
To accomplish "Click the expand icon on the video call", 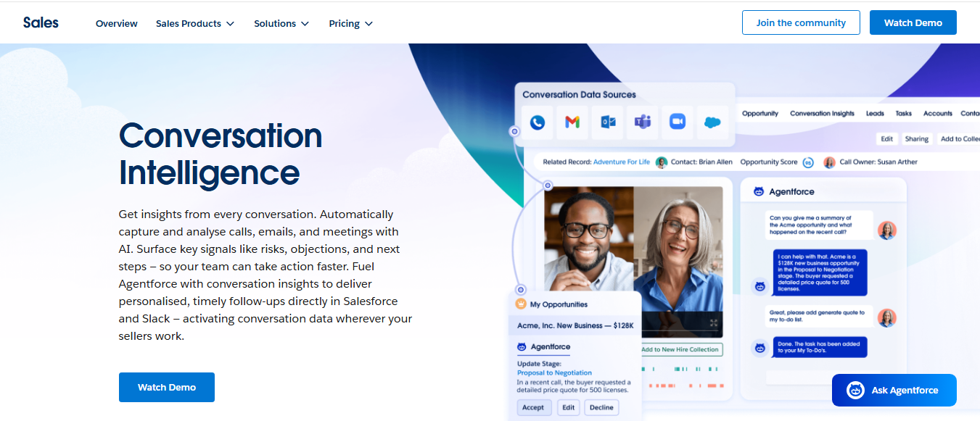I will (713, 323).
